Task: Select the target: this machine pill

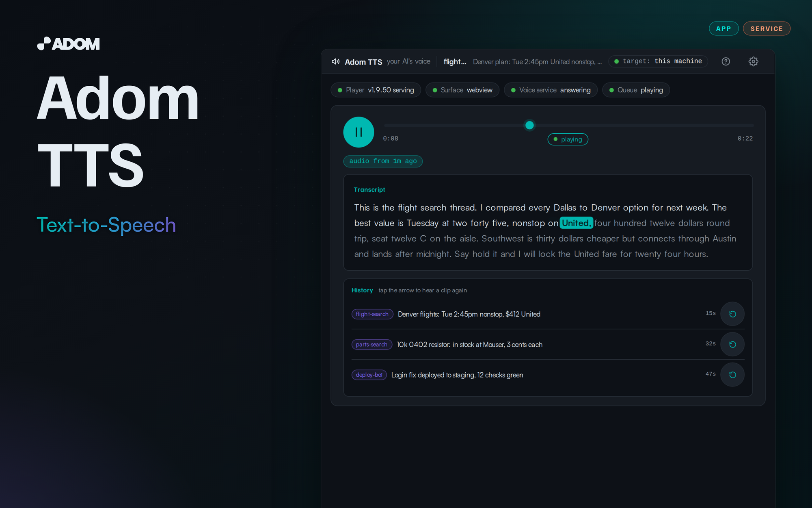Action: (658, 61)
